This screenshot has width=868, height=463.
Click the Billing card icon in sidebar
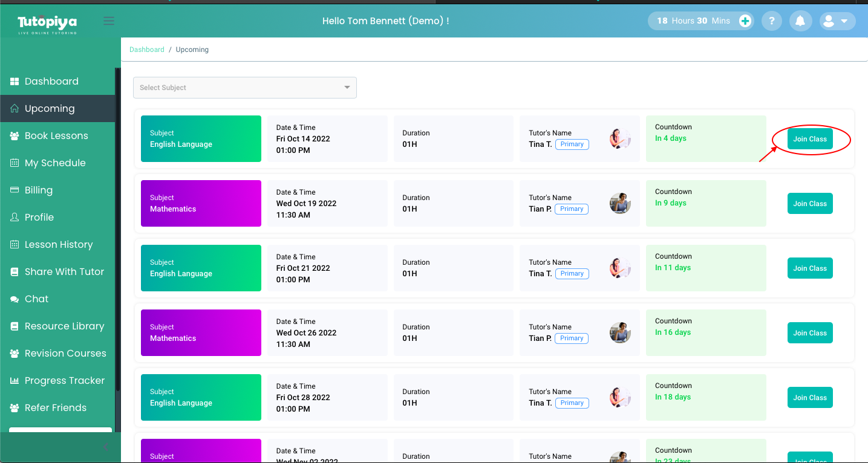click(x=15, y=190)
